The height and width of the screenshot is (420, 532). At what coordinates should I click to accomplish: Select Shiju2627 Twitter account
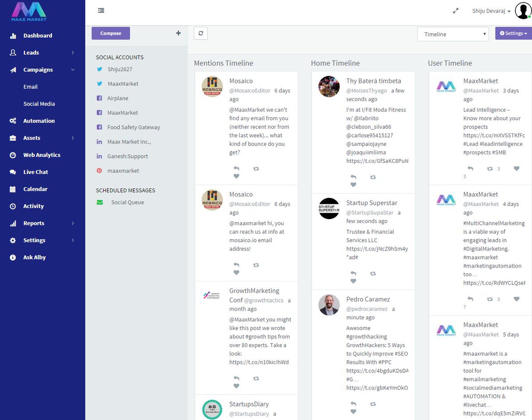[120, 69]
